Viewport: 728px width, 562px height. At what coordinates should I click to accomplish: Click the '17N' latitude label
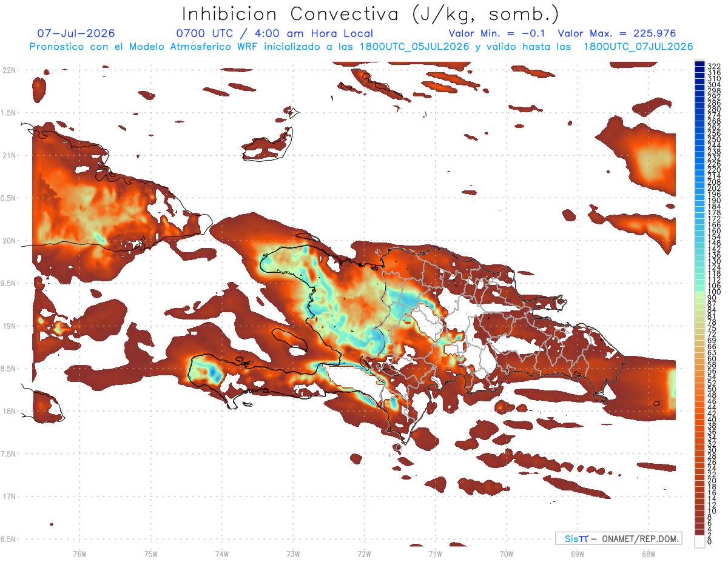8,497
